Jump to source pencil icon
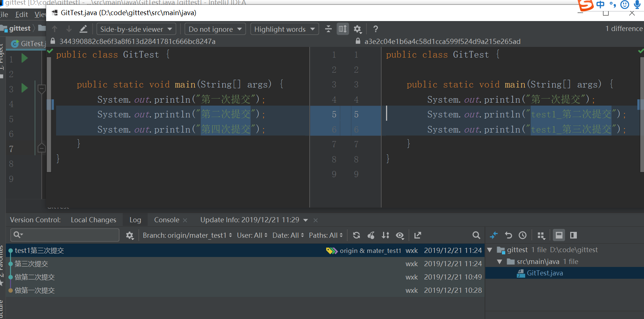Image resolution: width=644 pixels, height=319 pixels. click(83, 29)
